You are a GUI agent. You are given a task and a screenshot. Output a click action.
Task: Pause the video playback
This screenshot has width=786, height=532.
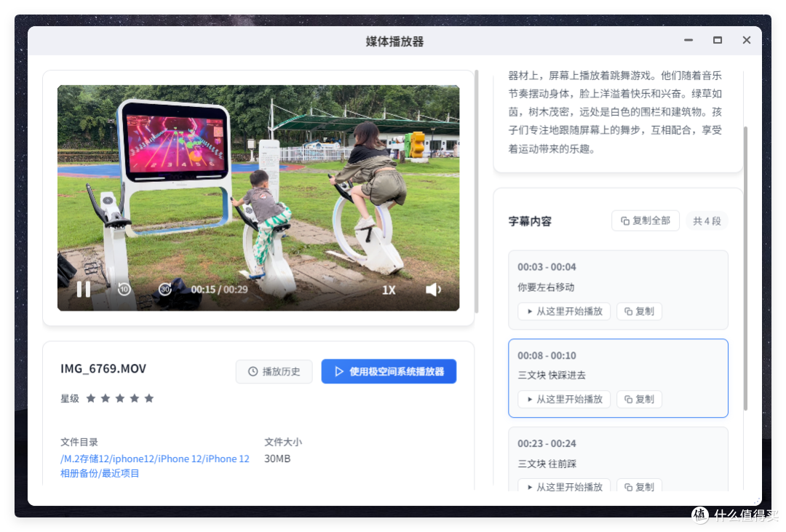[83, 290]
